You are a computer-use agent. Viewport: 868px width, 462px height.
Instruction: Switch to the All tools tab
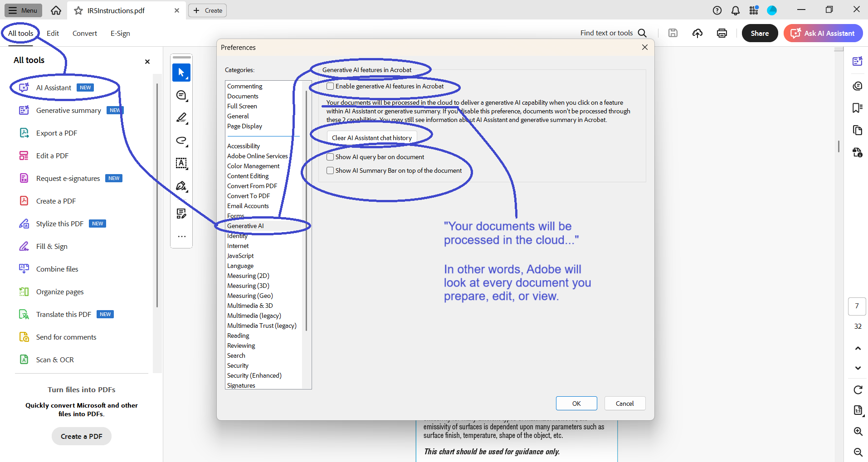point(21,33)
